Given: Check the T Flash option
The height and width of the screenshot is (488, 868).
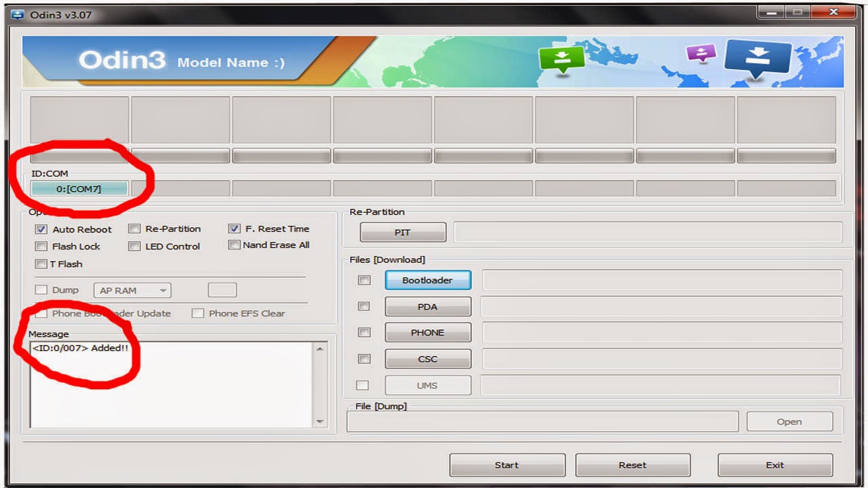Looking at the screenshot, I should tap(41, 264).
